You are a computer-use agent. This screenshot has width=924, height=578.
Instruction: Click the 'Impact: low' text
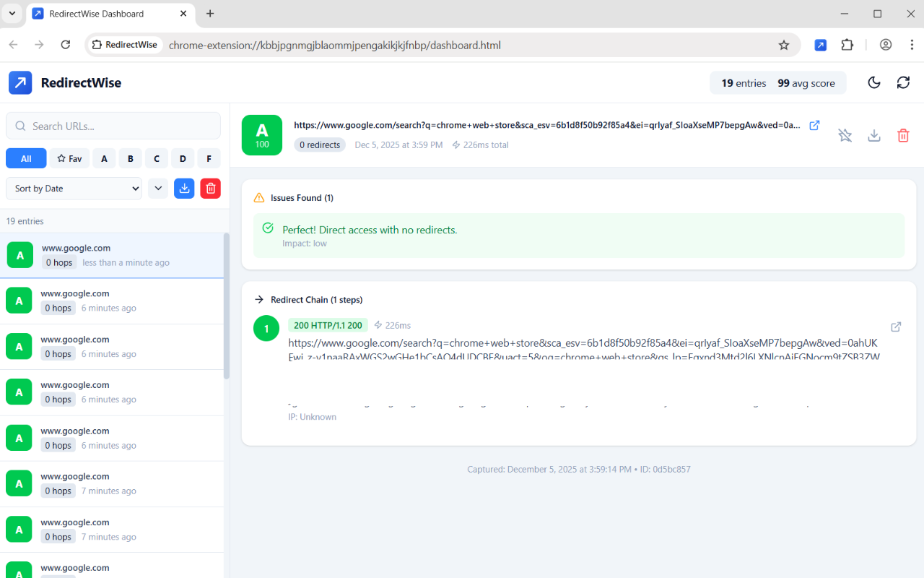point(305,243)
